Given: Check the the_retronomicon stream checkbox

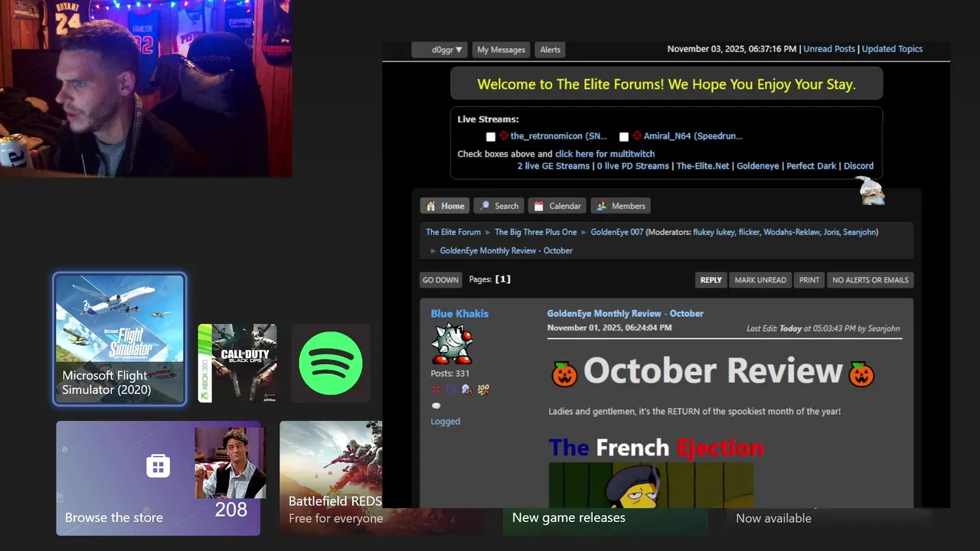Looking at the screenshot, I should coord(491,137).
